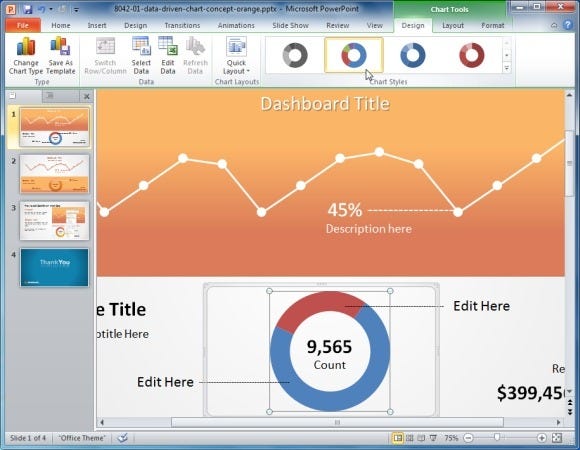Open the View ribbon tab
The width and height of the screenshot is (580, 450).
pos(374,25)
